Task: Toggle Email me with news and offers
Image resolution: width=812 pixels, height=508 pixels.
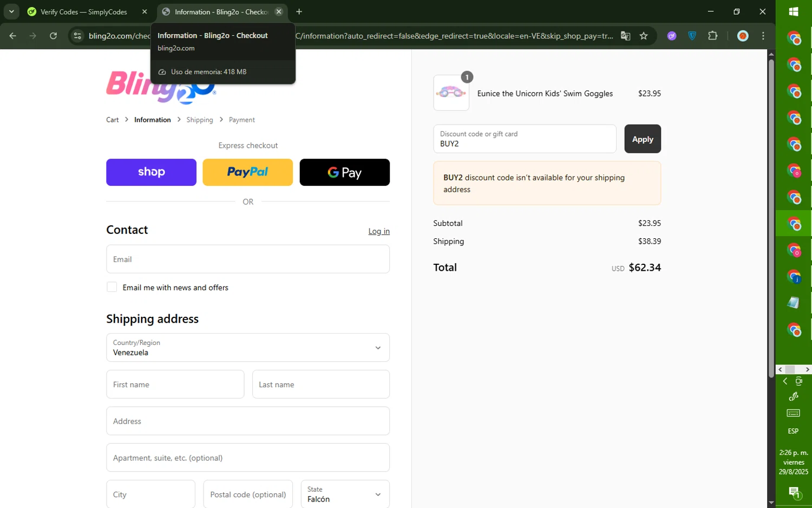Action: click(x=112, y=287)
